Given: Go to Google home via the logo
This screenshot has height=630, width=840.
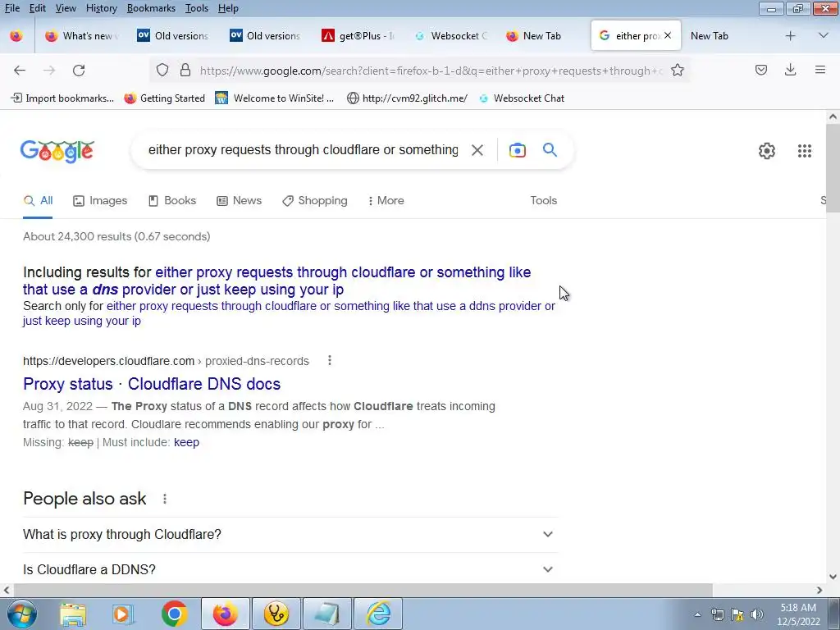Looking at the screenshot, I should 57,152.
